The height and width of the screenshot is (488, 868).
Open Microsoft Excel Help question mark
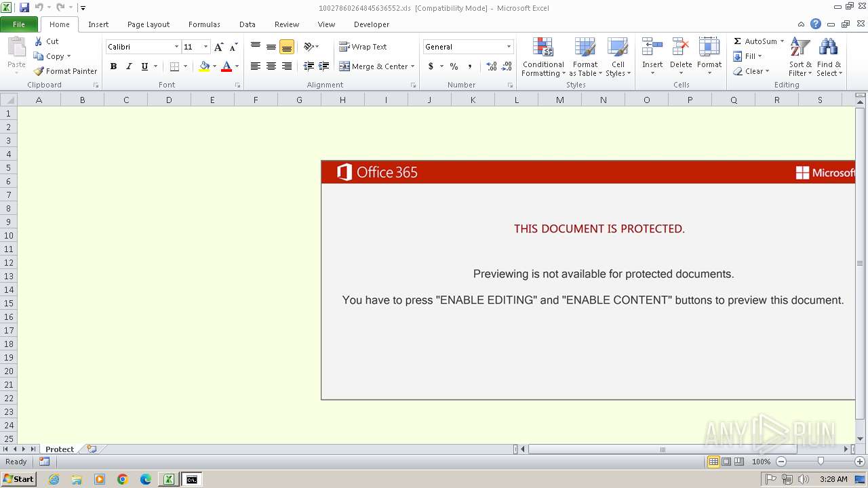coord(816,24)
